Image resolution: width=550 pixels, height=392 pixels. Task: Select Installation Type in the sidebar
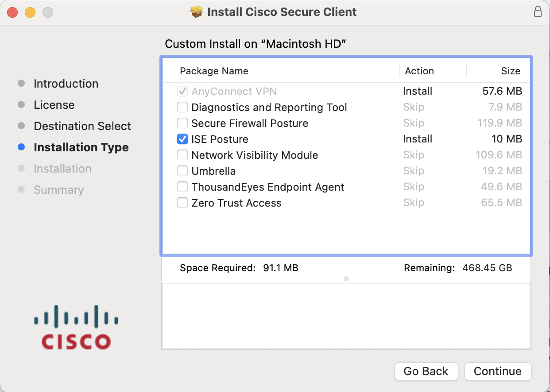pyautogui.click(x=81, y=147)
